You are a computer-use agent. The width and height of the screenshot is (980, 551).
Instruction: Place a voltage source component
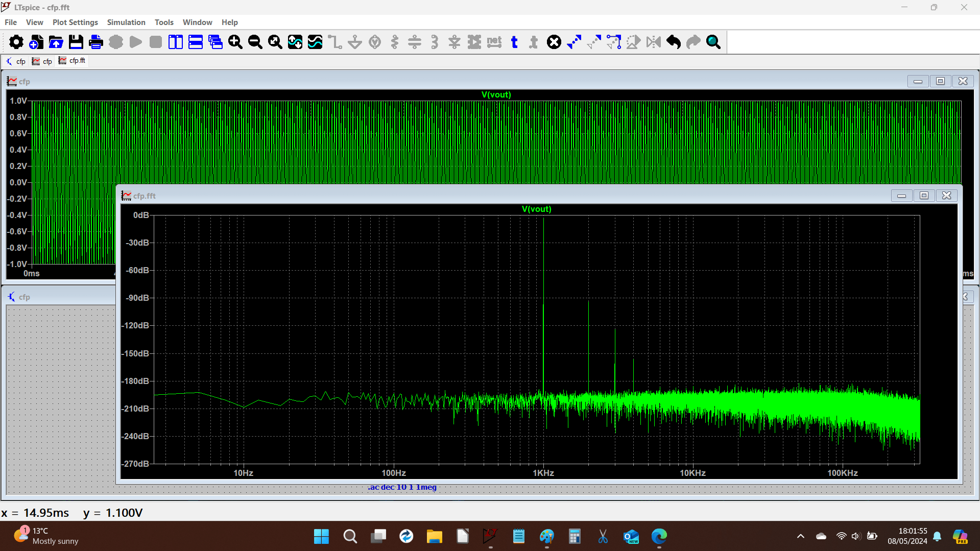(x=375, y=42)
